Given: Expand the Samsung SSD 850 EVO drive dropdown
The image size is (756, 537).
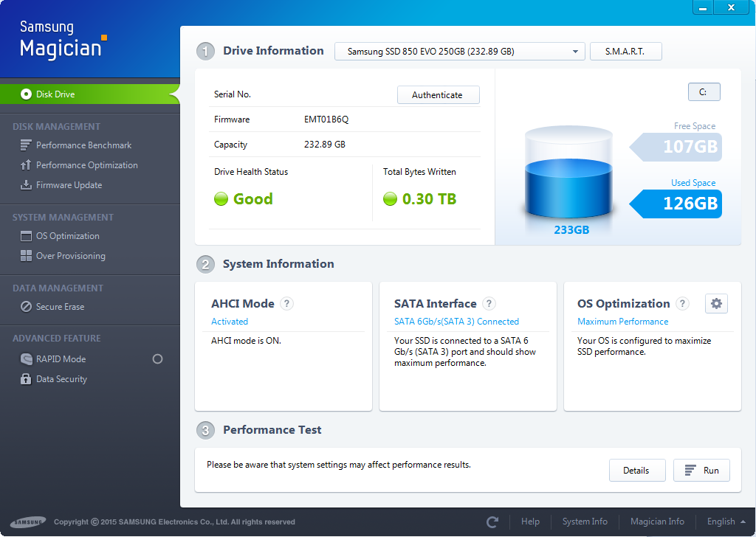Looking at the screenshot, I should coord(574,52).
